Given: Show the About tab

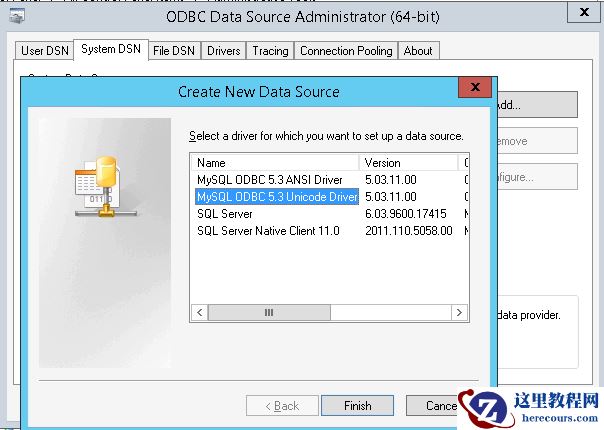Looking at the screenshot, I should (x=418, y=51).
